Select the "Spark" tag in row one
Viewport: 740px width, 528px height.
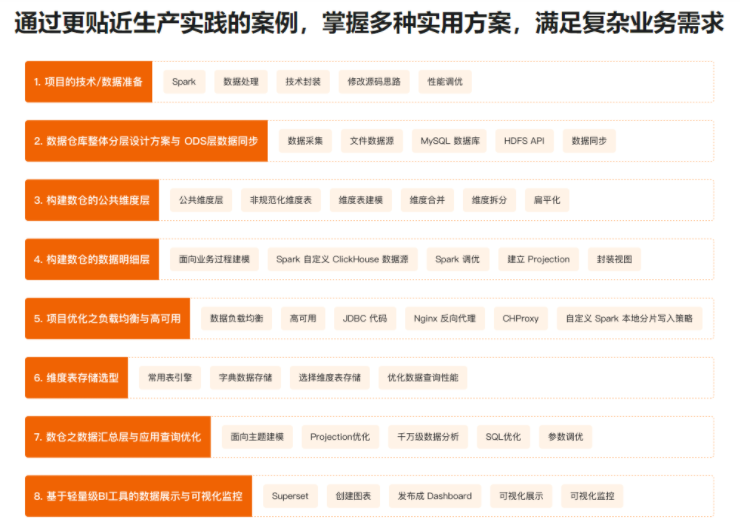[184, 82]
